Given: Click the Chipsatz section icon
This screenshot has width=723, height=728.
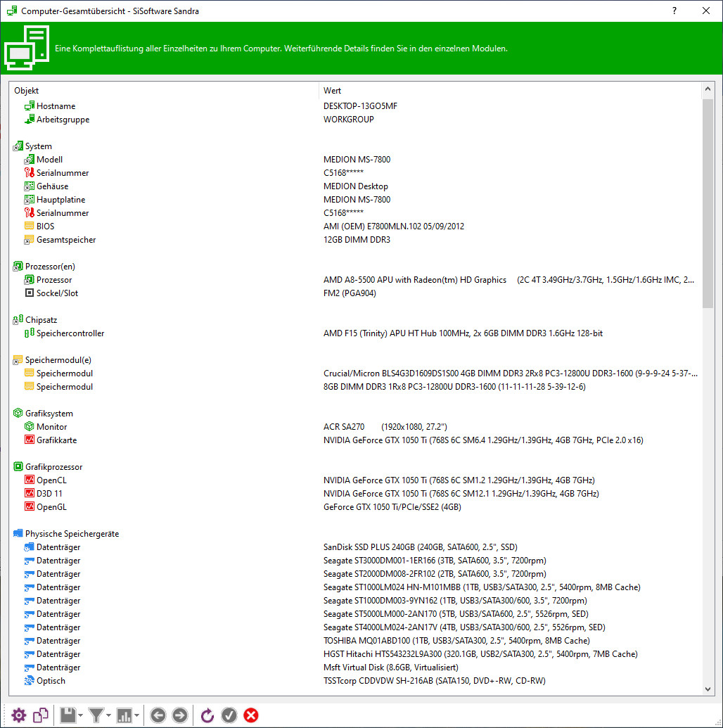Looking at the screenshot, I should click(x=18, y=319).
